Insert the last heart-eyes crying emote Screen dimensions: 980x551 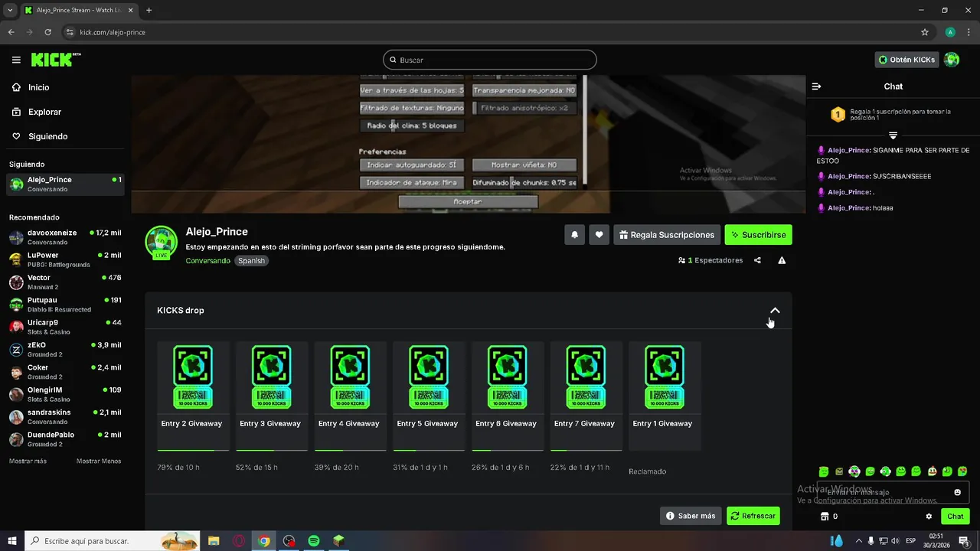[962, 471]
